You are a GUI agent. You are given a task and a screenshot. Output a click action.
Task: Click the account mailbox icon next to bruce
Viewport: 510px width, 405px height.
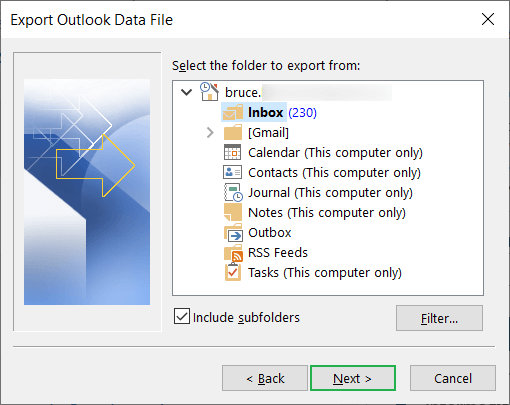click(x=209, y=92)
